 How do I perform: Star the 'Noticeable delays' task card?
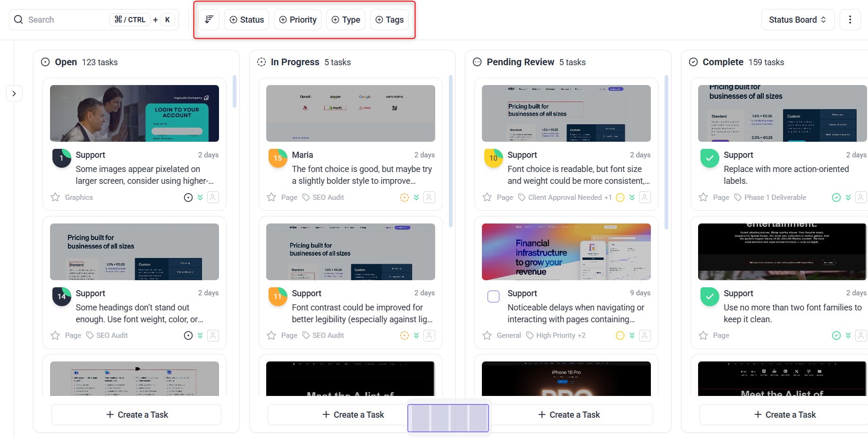(487, 335)
